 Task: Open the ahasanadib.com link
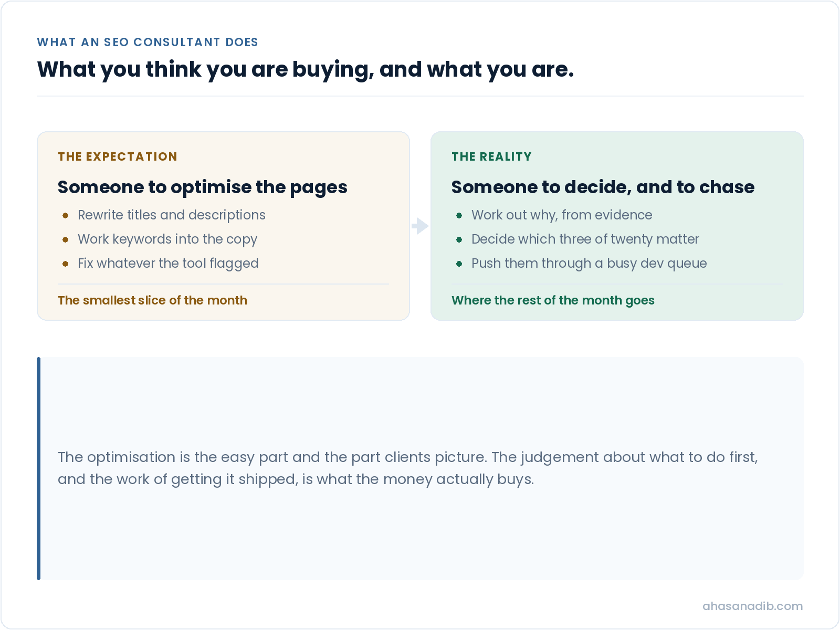click(x=752, y=606)
